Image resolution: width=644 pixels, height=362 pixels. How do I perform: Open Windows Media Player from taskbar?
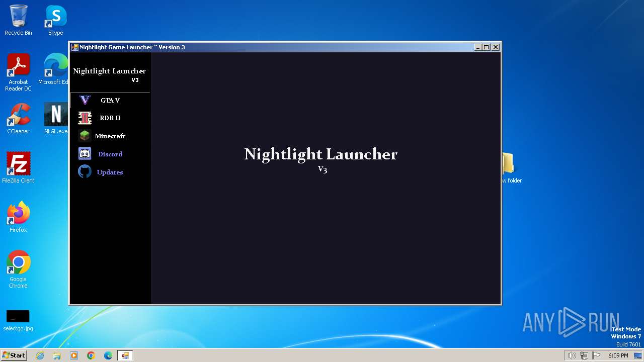(74, 355)
